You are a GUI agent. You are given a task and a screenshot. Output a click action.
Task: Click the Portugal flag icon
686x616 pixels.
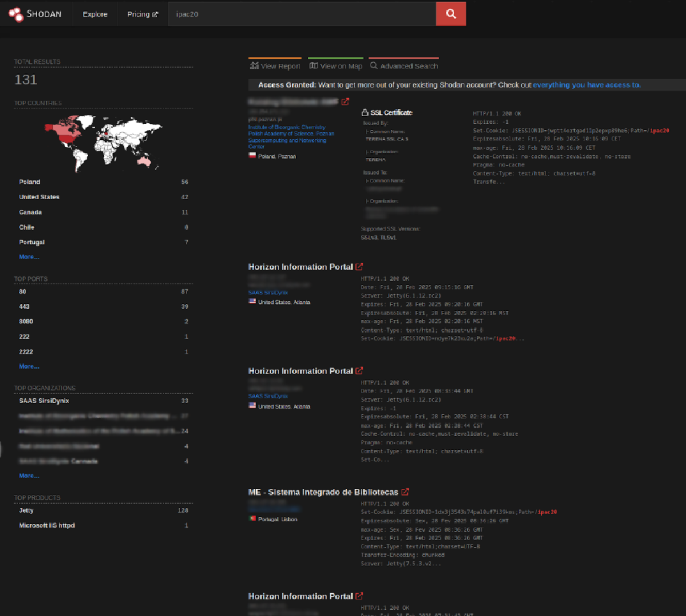pos(252,518)
